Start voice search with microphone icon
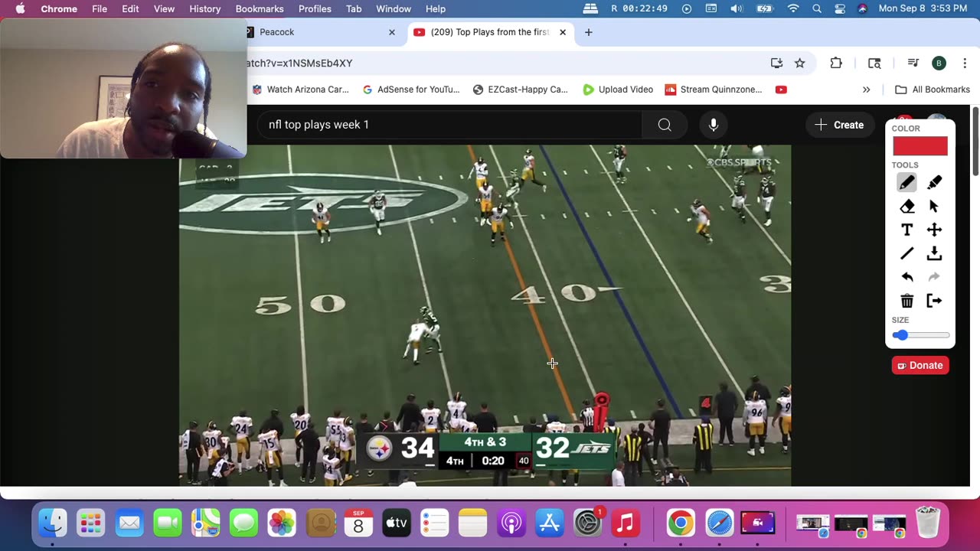This screenshot has width=980, height=551. 714,125
